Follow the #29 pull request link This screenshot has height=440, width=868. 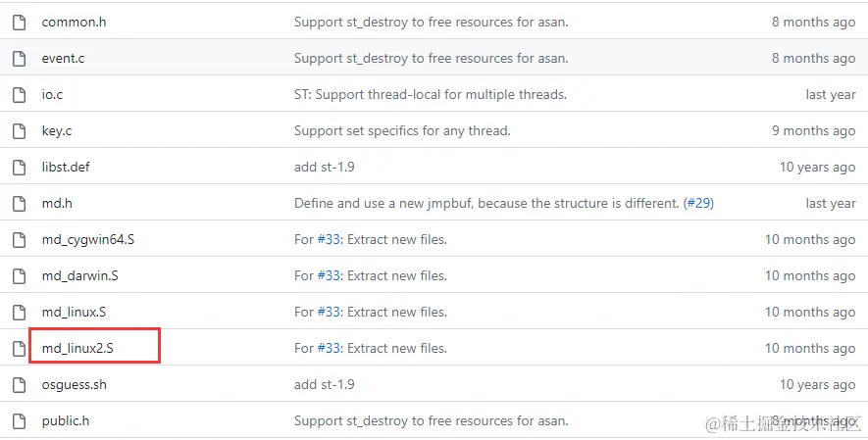[x=698, y=204]
